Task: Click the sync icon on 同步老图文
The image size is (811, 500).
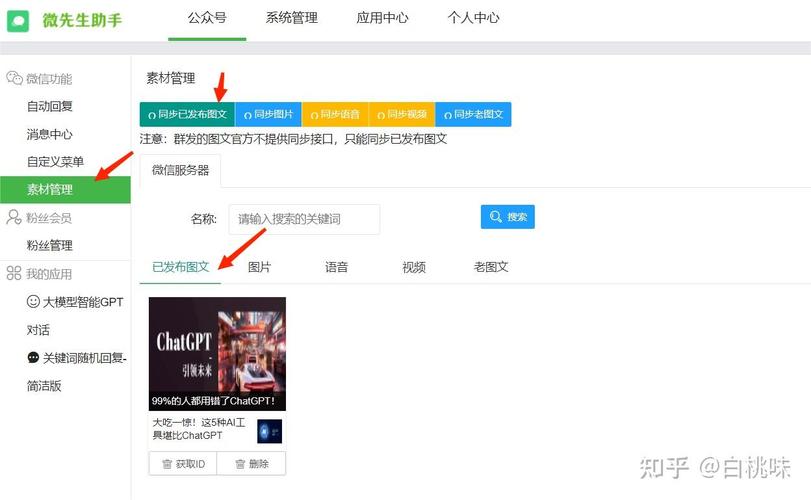Action: coord(448,115)
